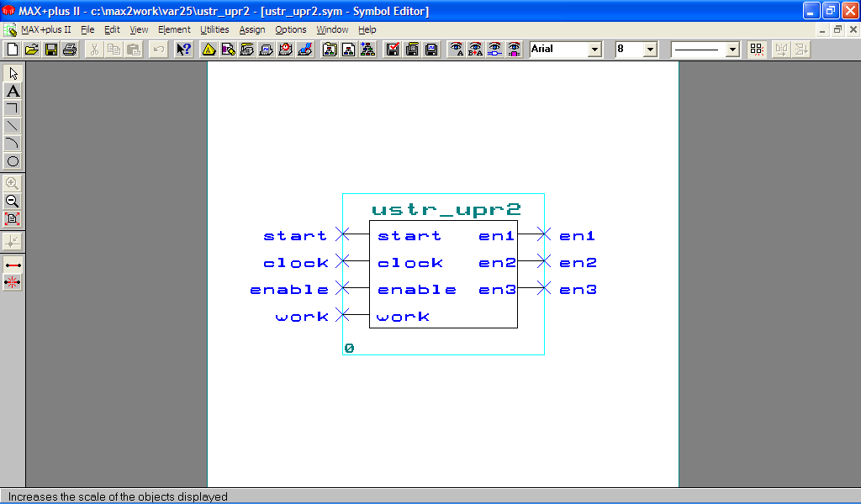Select the outer 'en3' output pin label
This screenshot has width=861, height=504.
click(578, 290)
